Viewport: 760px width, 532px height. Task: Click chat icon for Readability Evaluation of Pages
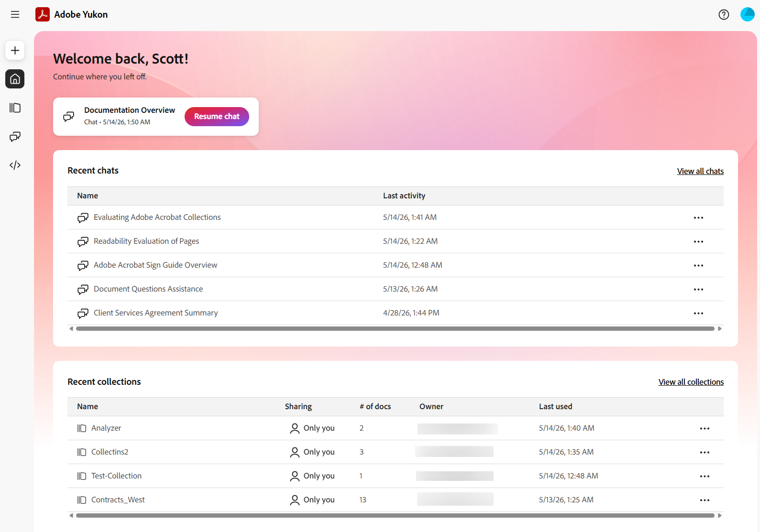click(x=83, y=241)
